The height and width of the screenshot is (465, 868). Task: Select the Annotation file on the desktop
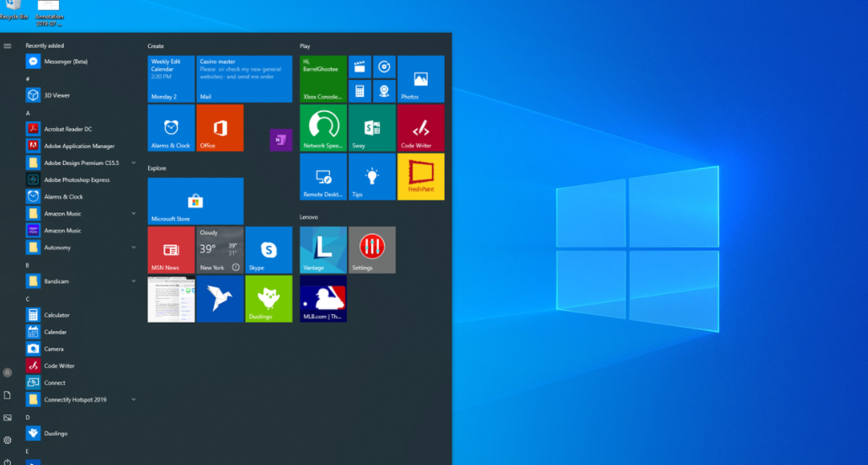(49, 13)
